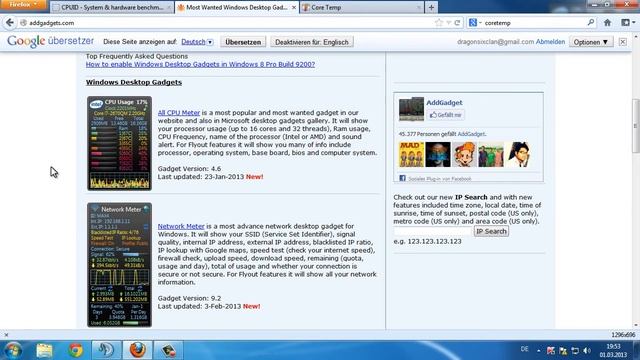The width and height of the screenshot is (640, 360).
Task: Click the network tray icon
Action: pos(575,351)
